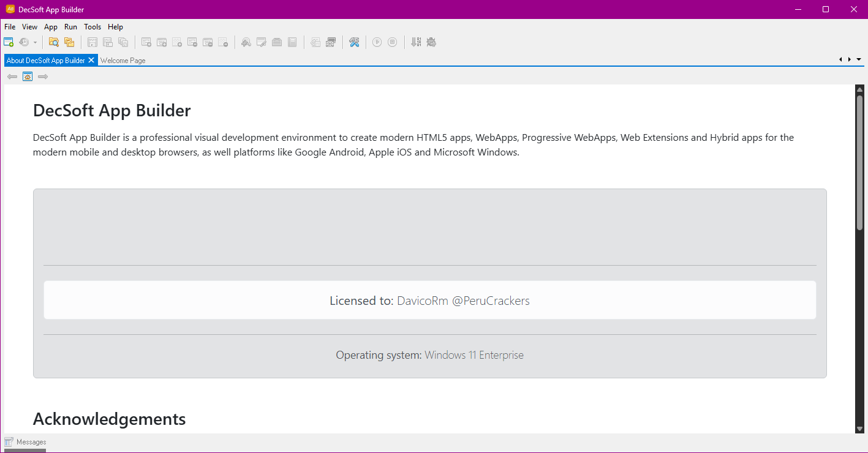Click the checkered frame with plus icon
This screenshot has width=868, height=453.
[177, 42]
